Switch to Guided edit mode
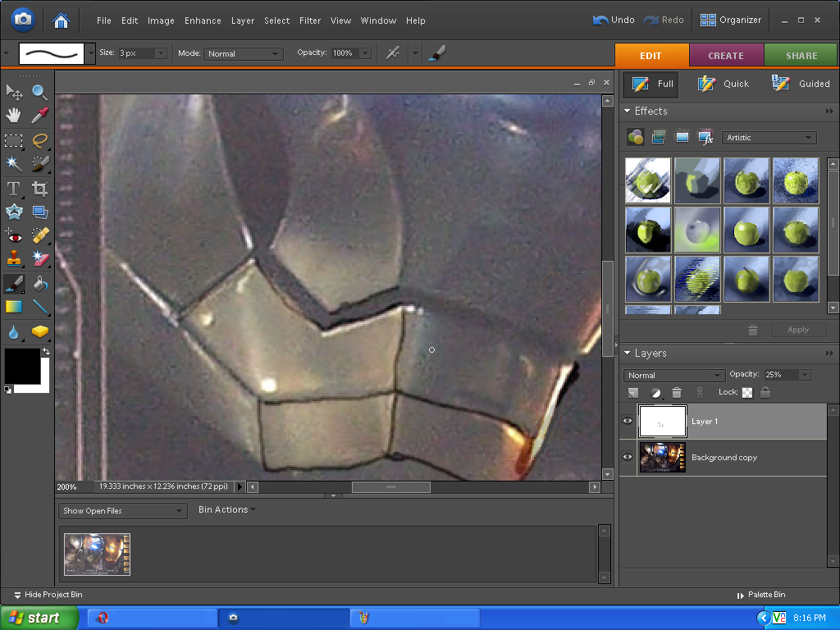The image size is (840, 630). tap(801, 84)
